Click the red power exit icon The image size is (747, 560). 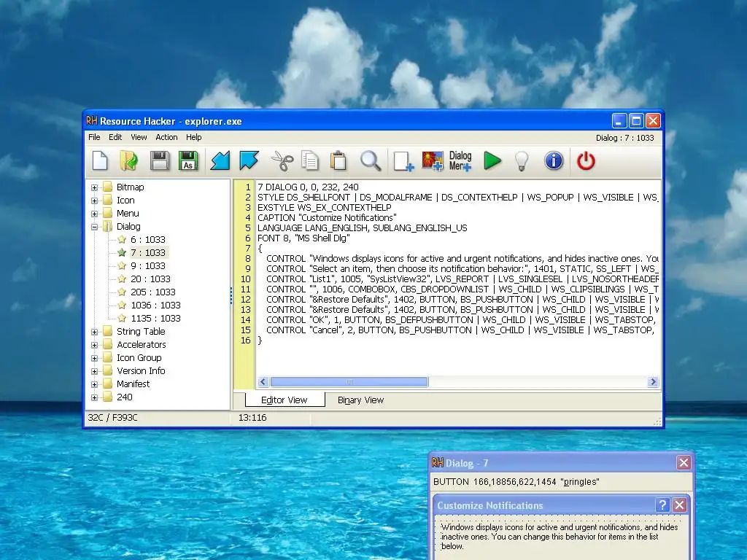(x=586, y=161)
